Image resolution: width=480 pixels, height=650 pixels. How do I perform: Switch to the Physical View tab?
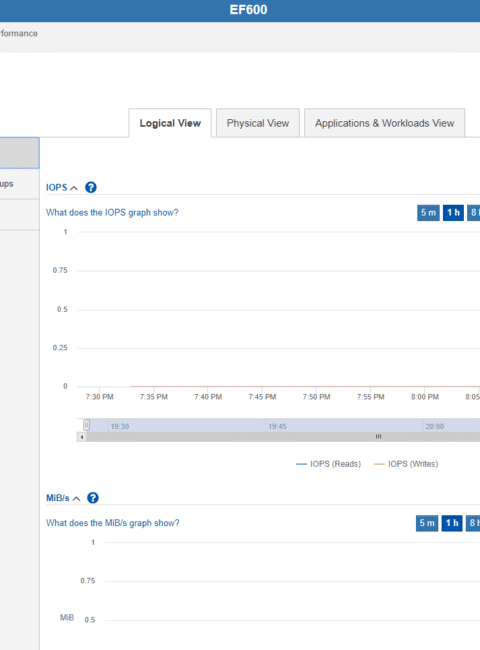click(x=258, y=123)
